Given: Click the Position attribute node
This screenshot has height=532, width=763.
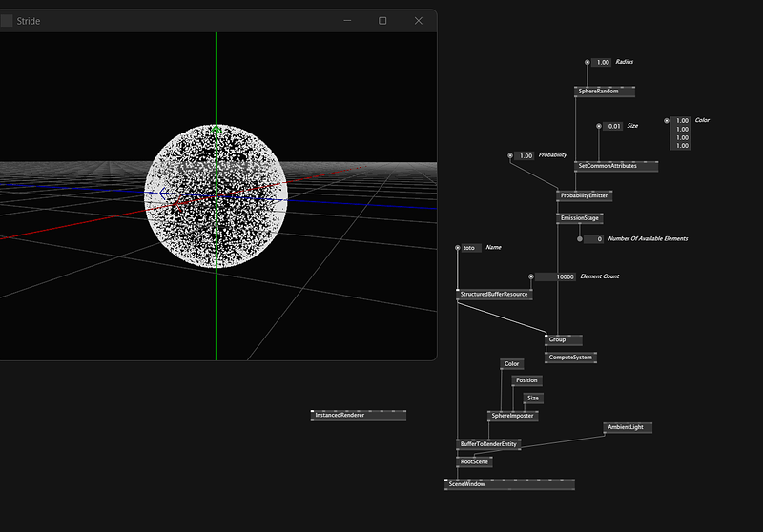Looking at the screenshot, I should click(x=526, y=380).
